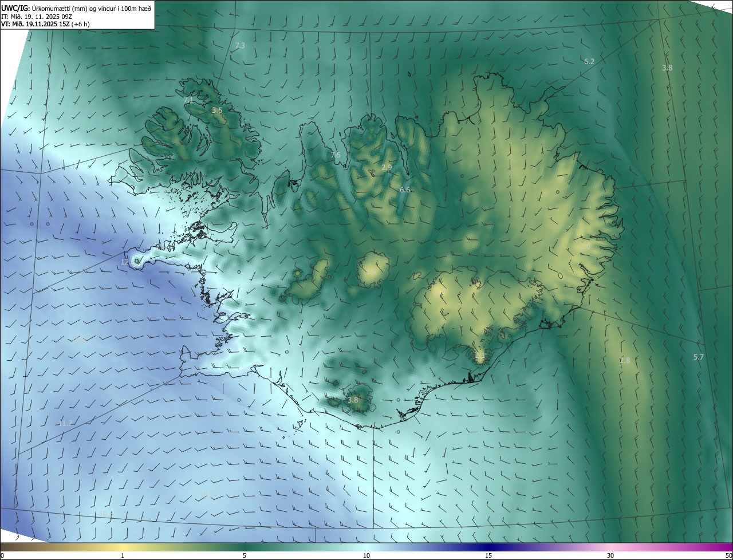The height and width of the screenshot is (560, 733).
Task: Click the pale yellow segment of the color bar
Action: (123, 547)
